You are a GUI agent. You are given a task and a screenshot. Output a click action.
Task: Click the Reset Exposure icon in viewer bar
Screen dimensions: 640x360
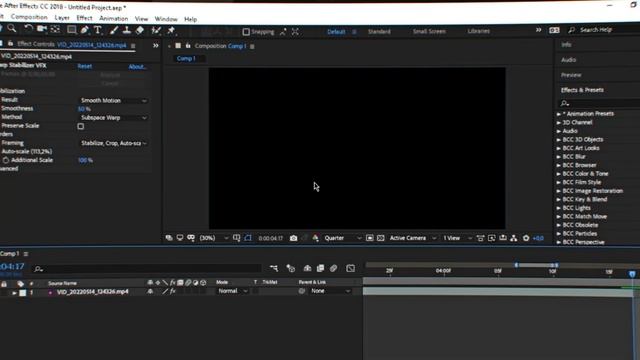526,238
